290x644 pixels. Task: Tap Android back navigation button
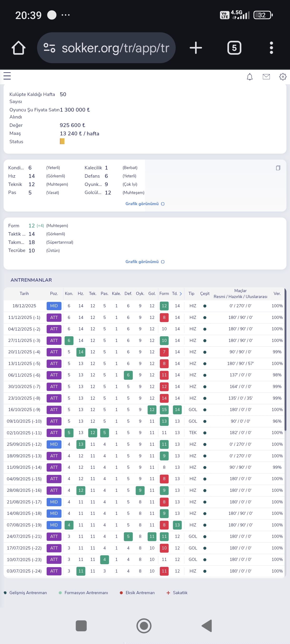pos(207,626)
